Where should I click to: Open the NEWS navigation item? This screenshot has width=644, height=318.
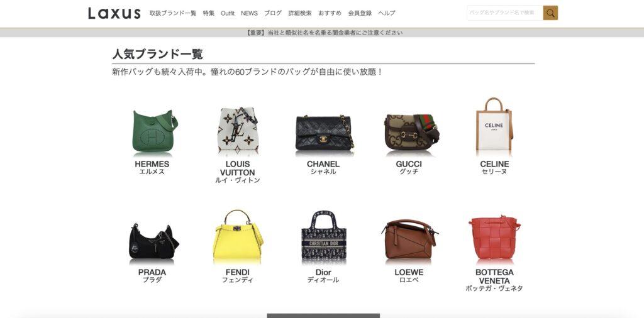(249, 13)
